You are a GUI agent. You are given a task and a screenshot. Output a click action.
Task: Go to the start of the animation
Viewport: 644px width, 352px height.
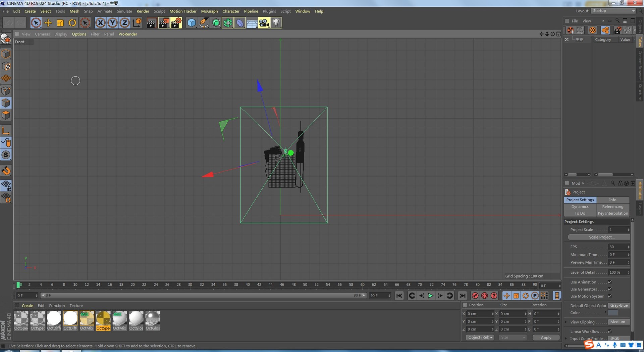pyautogui.click(x=399, y=296)
